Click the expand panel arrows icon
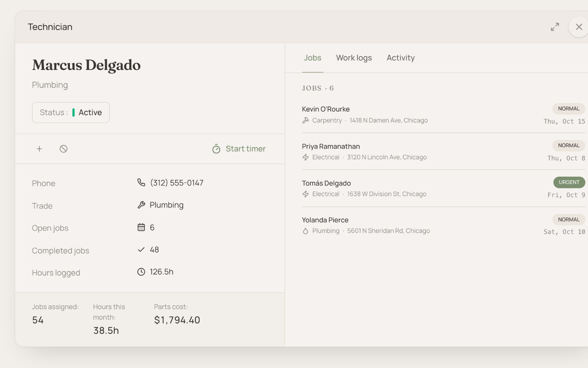588x368 pixels. click(x=555, y=27)
